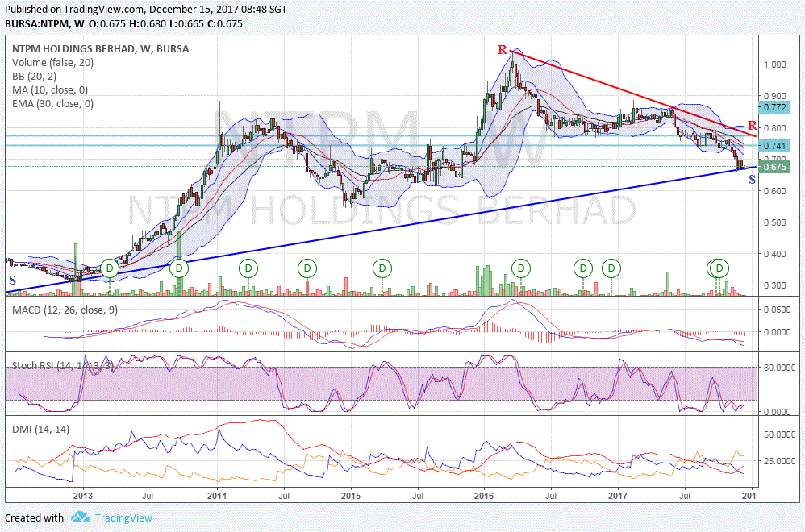This screenshot has height=532, width=805.
Task: Select the dividend D marker just before 2017
Action: [x=611, y=268]
